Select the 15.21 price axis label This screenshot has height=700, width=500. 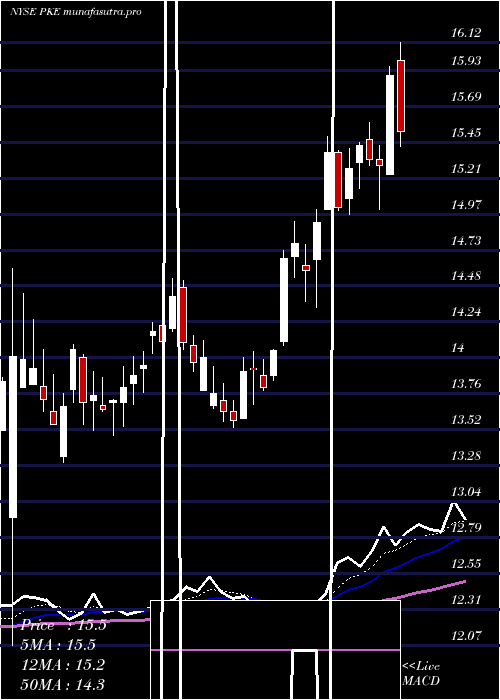coord(466,169)
